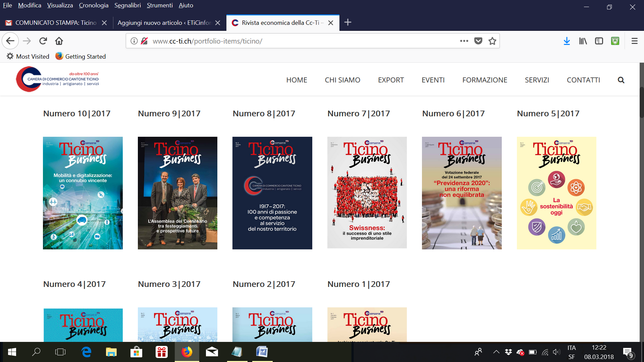Open the browser home page
The height and width of the screenshot is (362, 644).
pos(59,41)
